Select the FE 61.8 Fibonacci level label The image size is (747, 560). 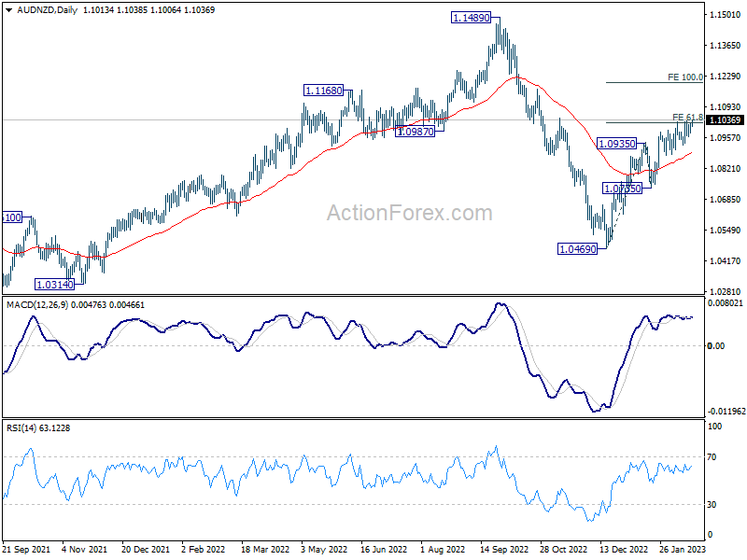pyautogui.click(x=687, y=118)
